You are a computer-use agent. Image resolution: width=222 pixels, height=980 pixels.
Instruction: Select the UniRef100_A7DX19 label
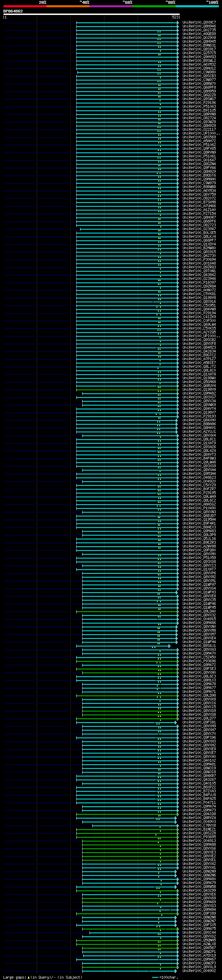pos(199,956)
